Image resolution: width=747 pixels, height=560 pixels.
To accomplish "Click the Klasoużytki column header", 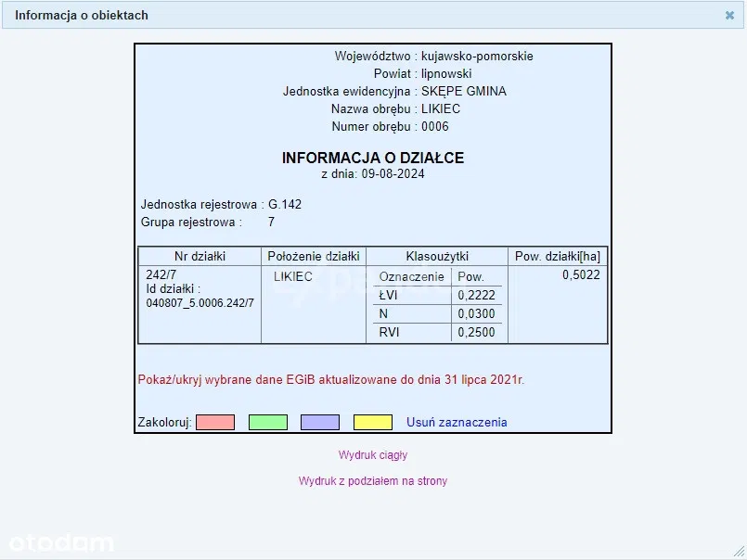I will point(437,256).
